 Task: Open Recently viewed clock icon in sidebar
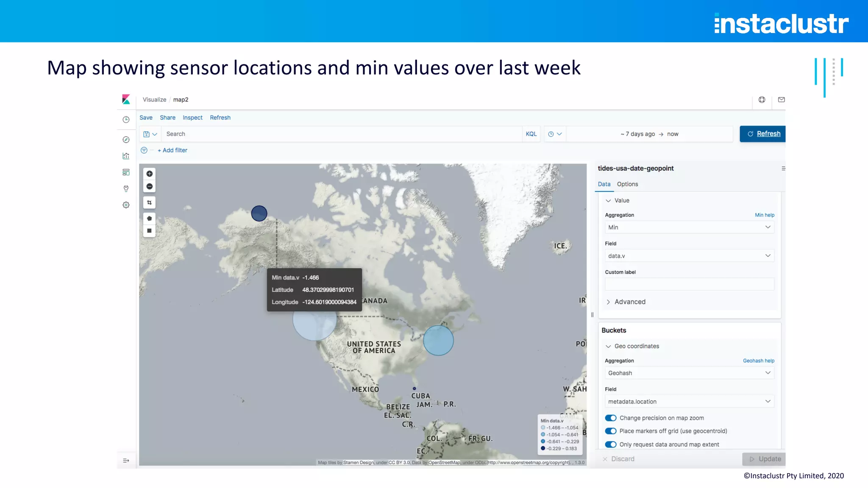[x=126, y=120]
